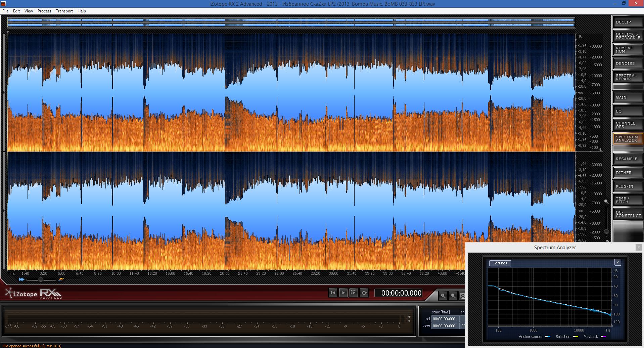
Task: Minimize the iZotope RX window
Action: (615, 4)
